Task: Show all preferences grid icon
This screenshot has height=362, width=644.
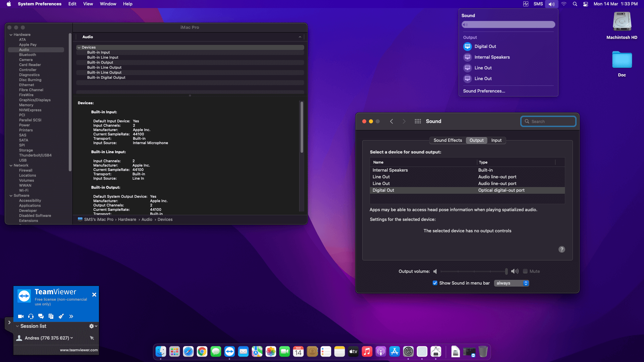Action: (418, 121)
